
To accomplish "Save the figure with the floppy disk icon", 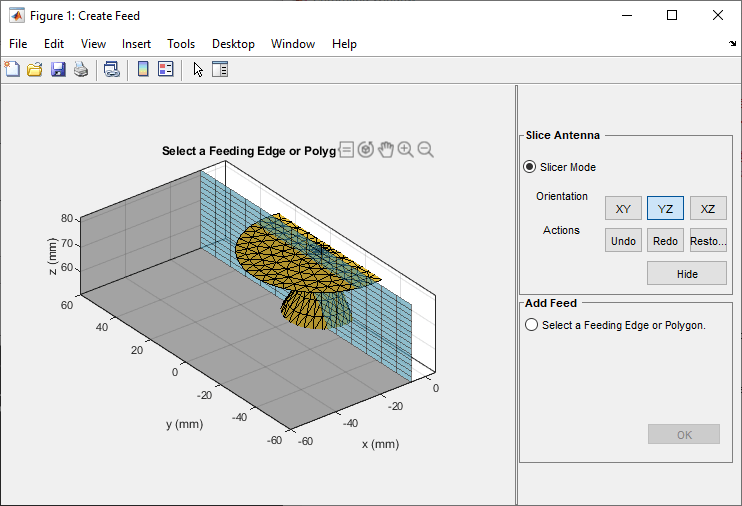I will (58, 70).
